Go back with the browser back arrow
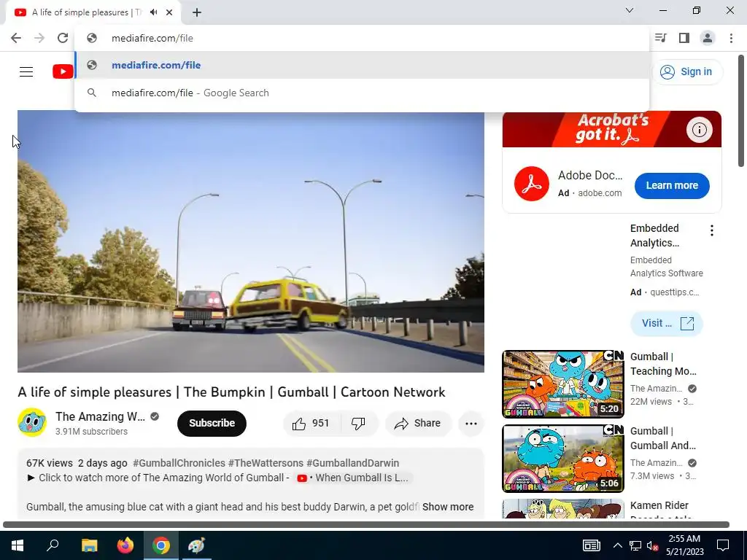The image size is (747, 560). click(16, 38)
